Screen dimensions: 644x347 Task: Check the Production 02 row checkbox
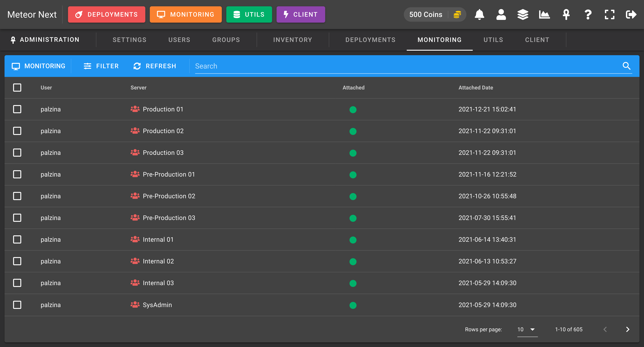[x=17, y=131]
